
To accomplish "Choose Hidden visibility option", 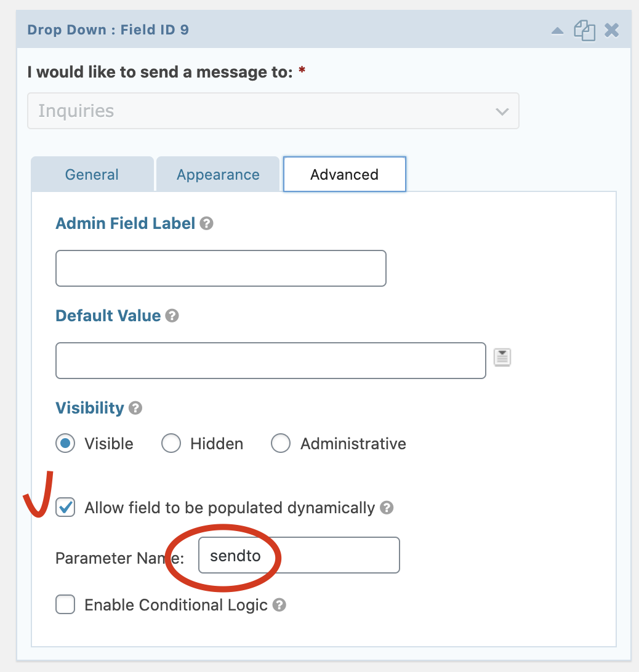I will [x=171, y=443].
